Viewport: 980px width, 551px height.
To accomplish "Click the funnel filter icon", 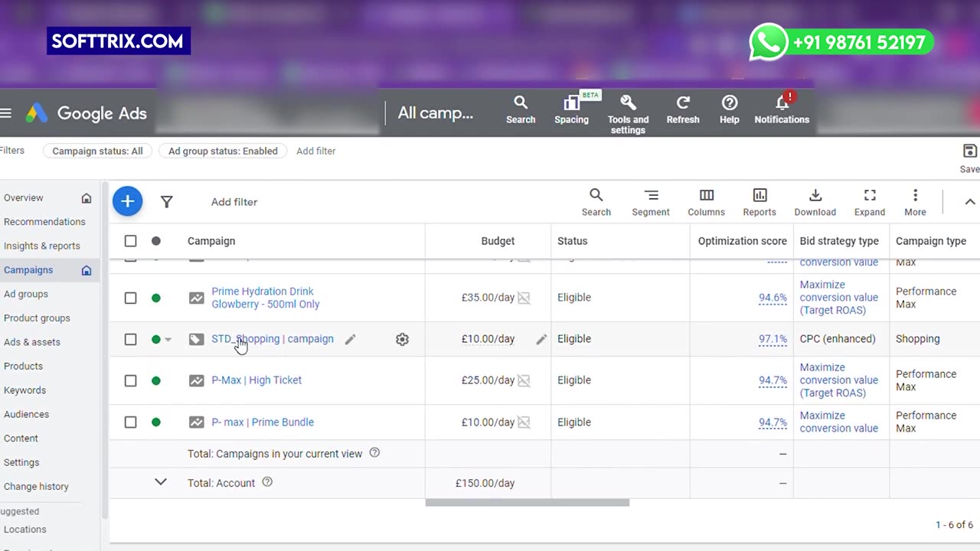I will 166,202.
